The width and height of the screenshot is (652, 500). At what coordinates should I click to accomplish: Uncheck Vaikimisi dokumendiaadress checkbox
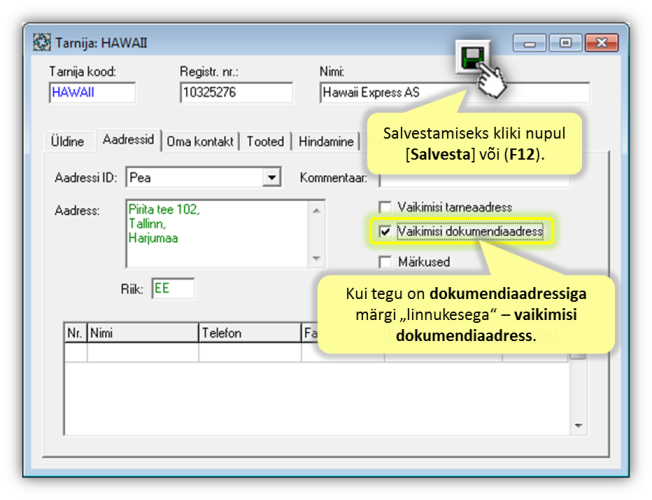385,232
